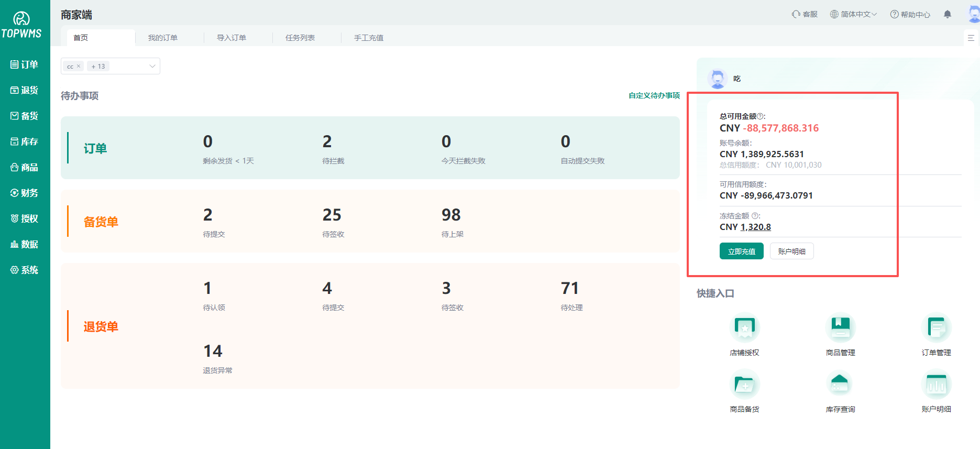Open the 简体中文 language dropdown
Viewport: 980px width, 449px height.
point(853,14)
